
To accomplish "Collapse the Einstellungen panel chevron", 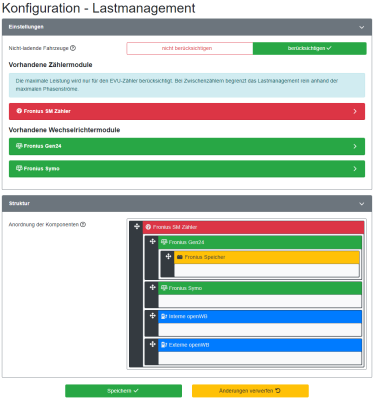I will tap(362, 27).
